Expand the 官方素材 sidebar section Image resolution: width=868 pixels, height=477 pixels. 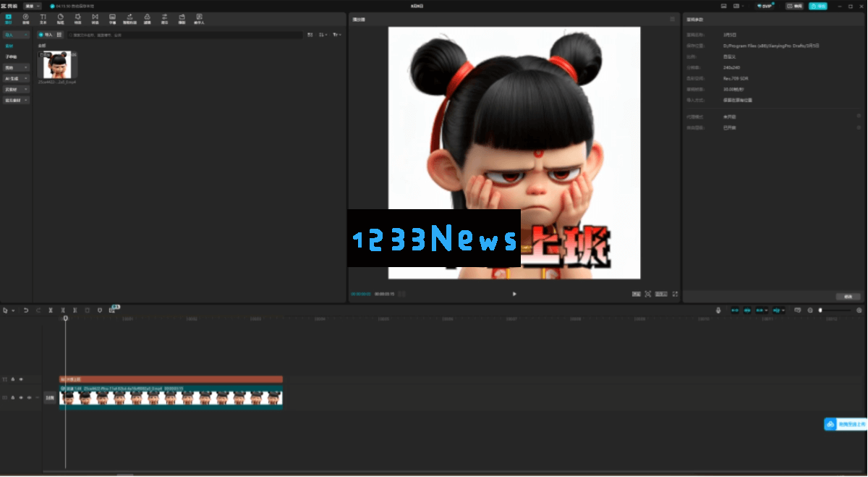(x=16, y=100)
